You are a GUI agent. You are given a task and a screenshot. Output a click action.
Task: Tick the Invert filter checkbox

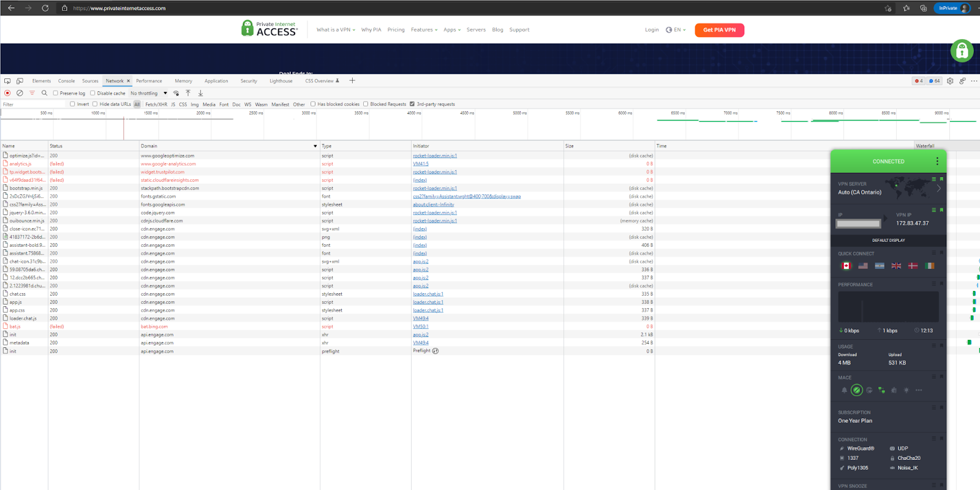pos(72,104)
